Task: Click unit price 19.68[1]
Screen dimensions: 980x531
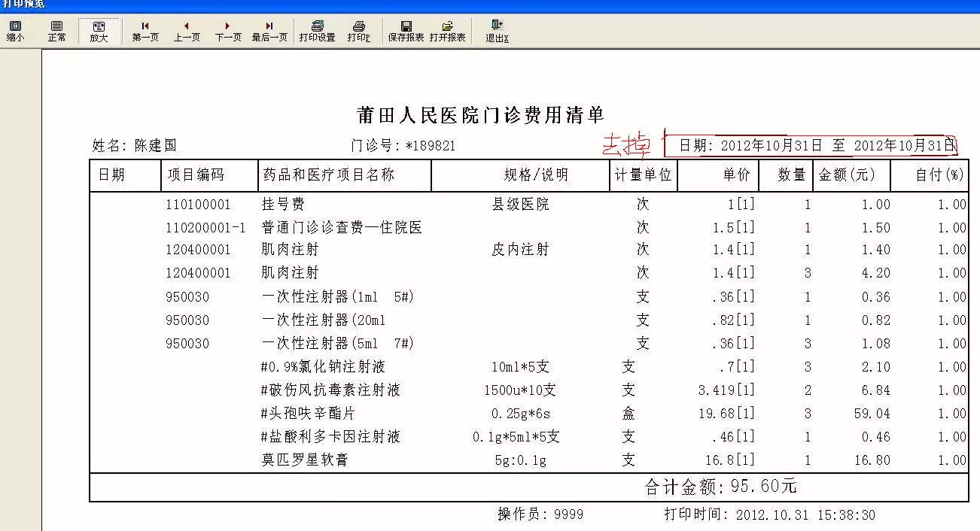Action: tap(727, 414)
